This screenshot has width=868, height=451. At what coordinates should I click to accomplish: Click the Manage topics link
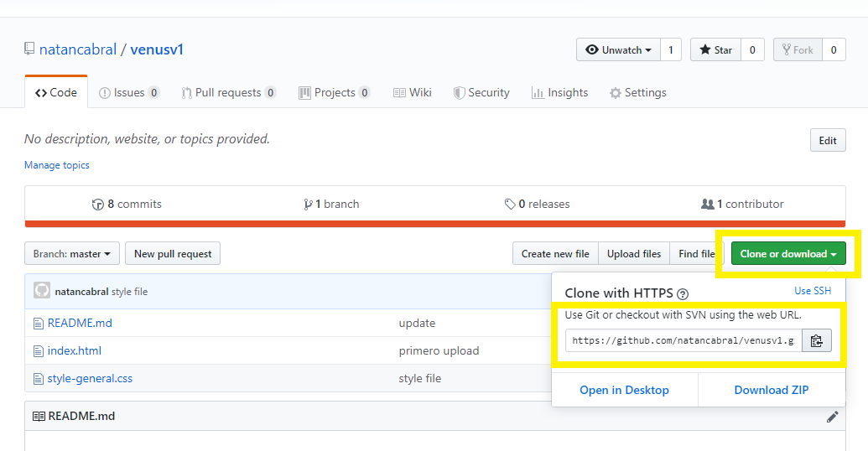point(56,165)
